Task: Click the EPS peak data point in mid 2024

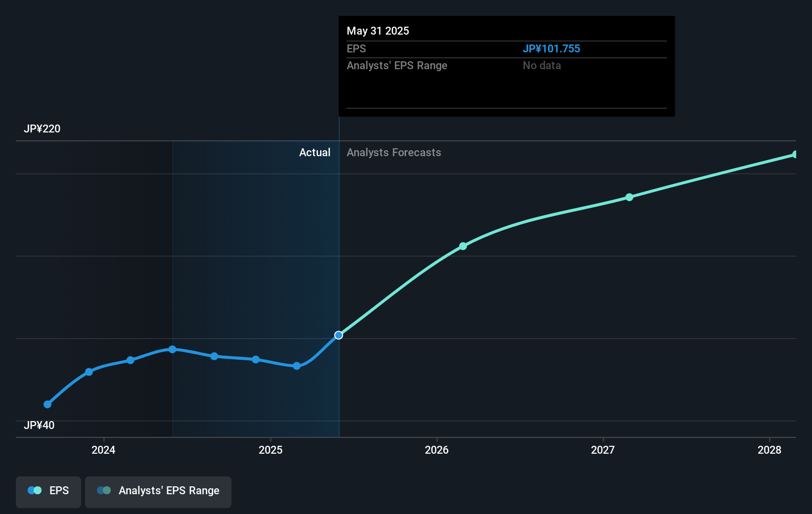Action: pyautogui.click(x=173, y=349)
